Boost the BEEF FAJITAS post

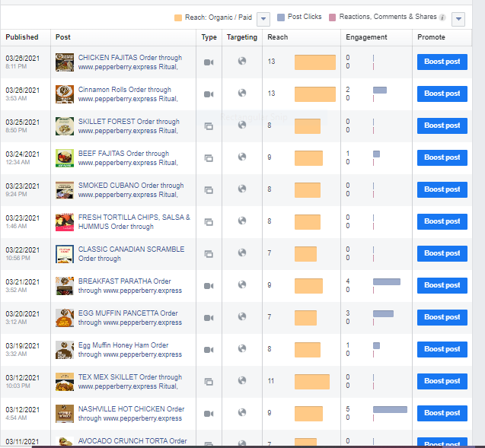(x=442, y=157)
